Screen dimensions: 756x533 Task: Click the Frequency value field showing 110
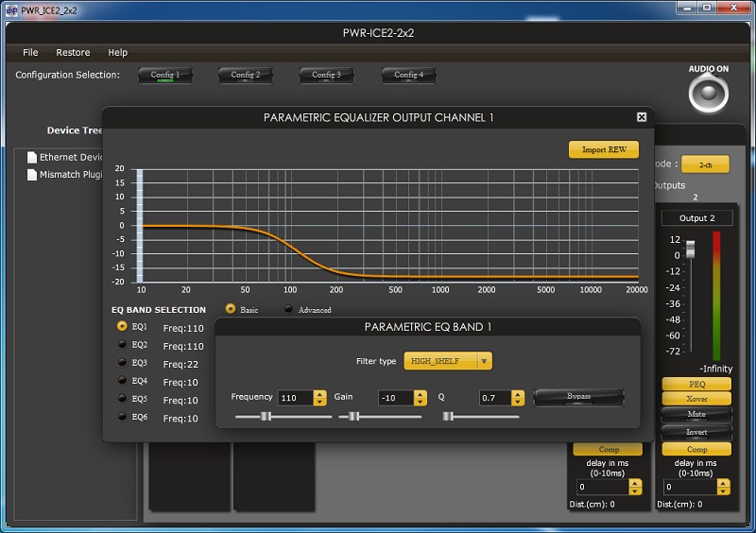click(296, 398)
